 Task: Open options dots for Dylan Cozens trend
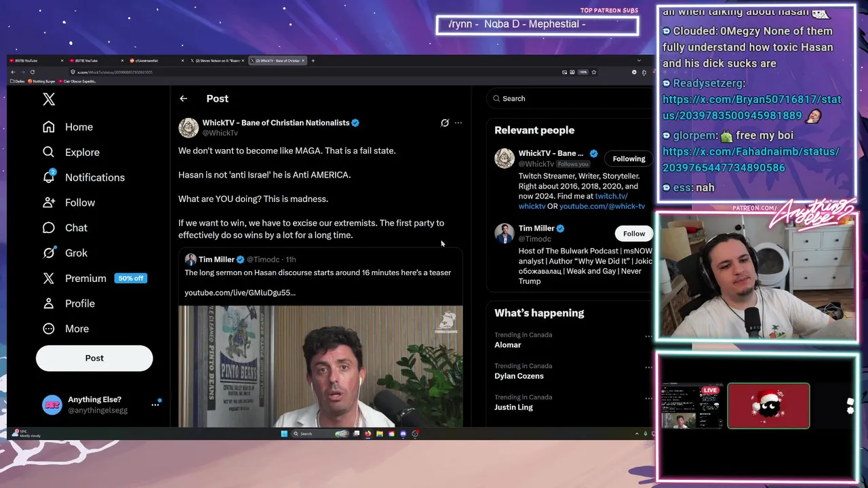click(648, 367)
